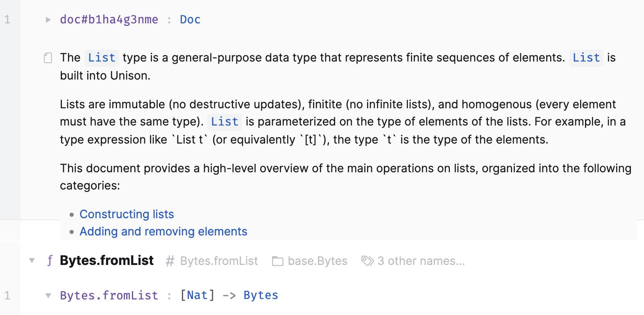The width and height of the screenshot is (644, 315).
Task: Click the 'base.Bytes' namespace label
Action: pos(317,261)
